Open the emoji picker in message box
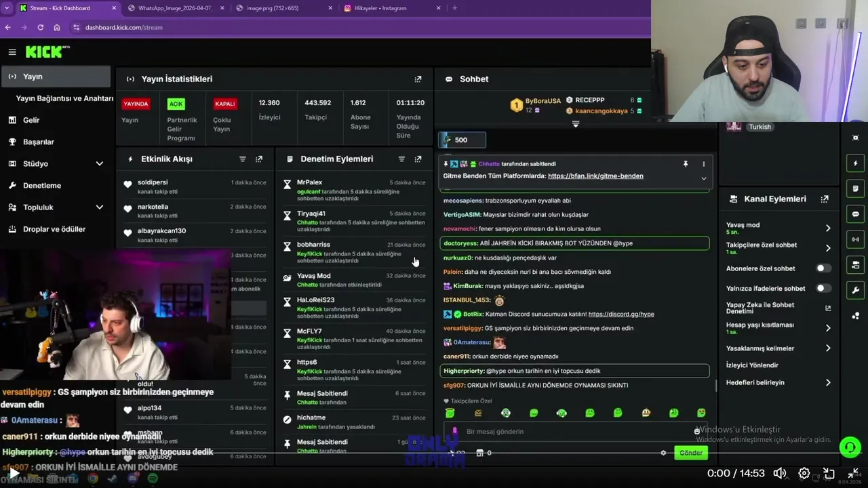Screen dimensions: 868x488 (x=696, y=432)
